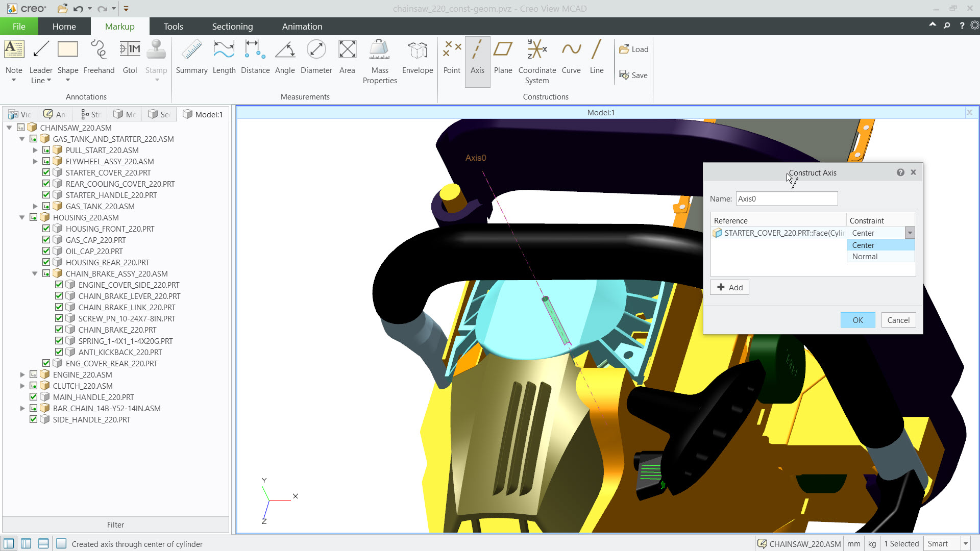Start a Distance measurement
The image size is (980, 551).
[255, 57]
